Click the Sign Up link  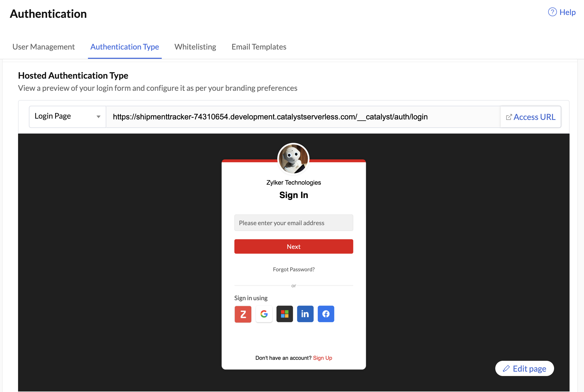click(x=322, y=357)
